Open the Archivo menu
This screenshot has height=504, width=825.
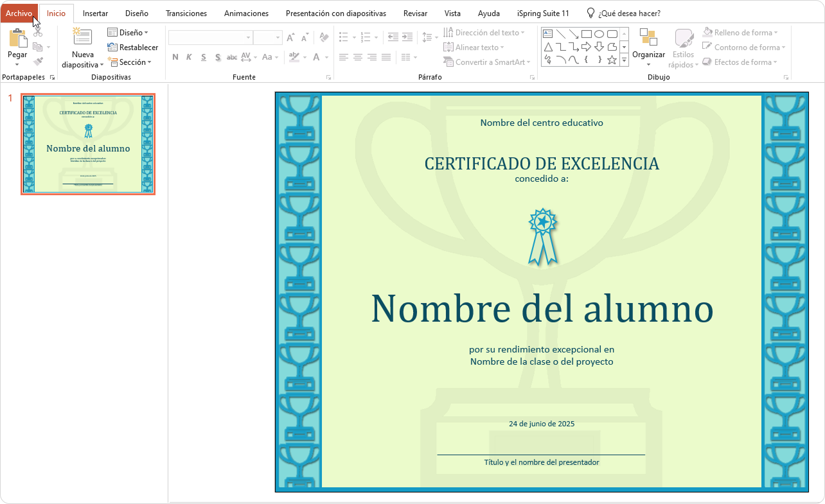(x=19, y=13)
